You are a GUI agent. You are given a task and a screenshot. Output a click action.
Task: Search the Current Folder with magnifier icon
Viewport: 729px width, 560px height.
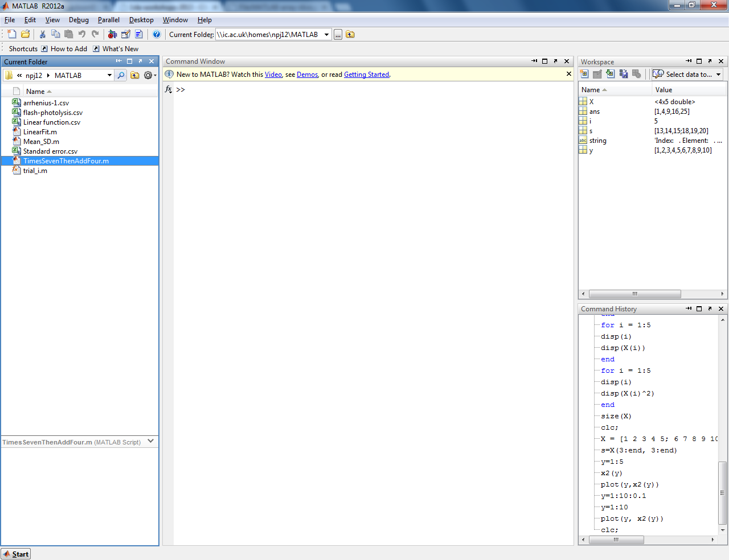[x=121, y=75]
